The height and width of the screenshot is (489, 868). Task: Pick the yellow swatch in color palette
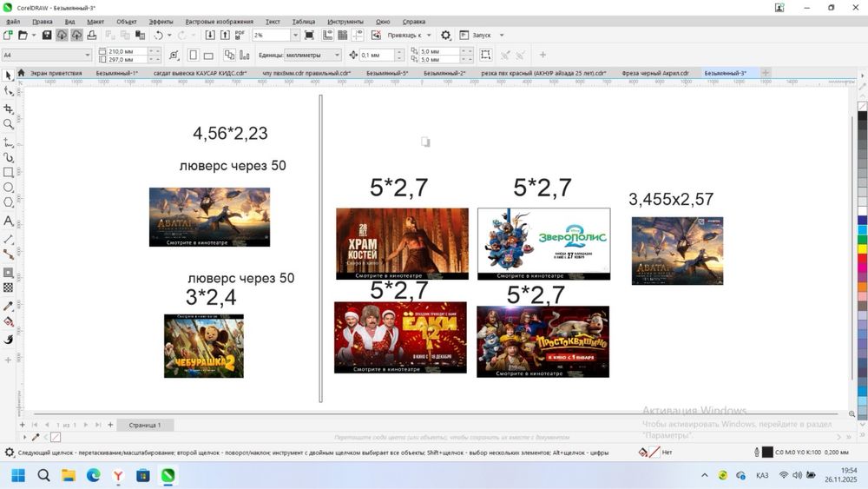[x=862, y=249]
